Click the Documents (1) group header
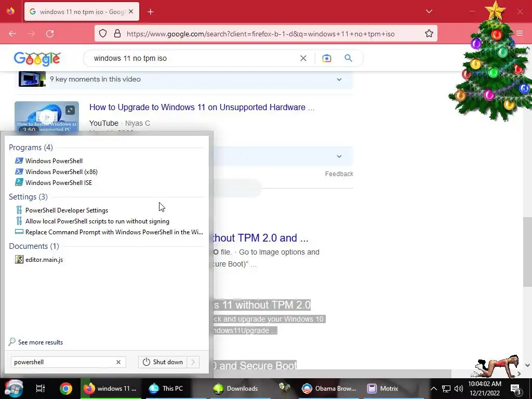The height and width of the screenshot is (399, 532). click(x=34, y=246)
